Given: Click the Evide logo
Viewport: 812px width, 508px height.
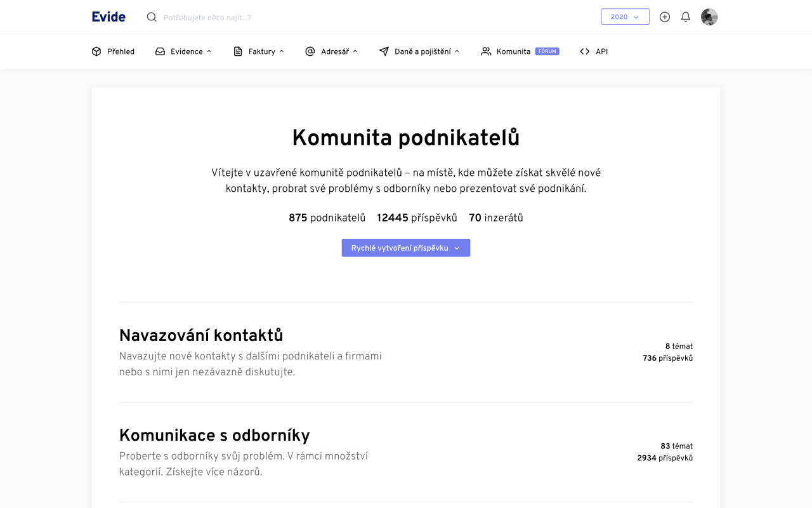Looking at the screenshot, I should [108, 17].
